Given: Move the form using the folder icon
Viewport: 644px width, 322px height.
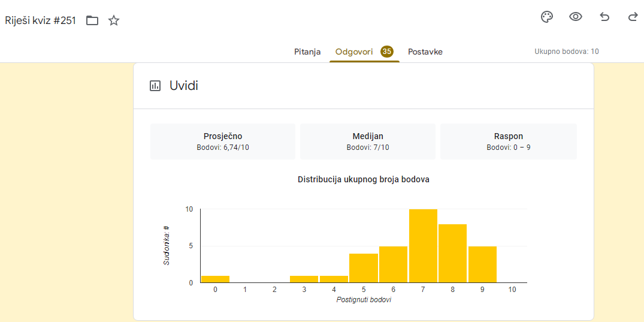Looking at the screenshot, I should 92,20.
